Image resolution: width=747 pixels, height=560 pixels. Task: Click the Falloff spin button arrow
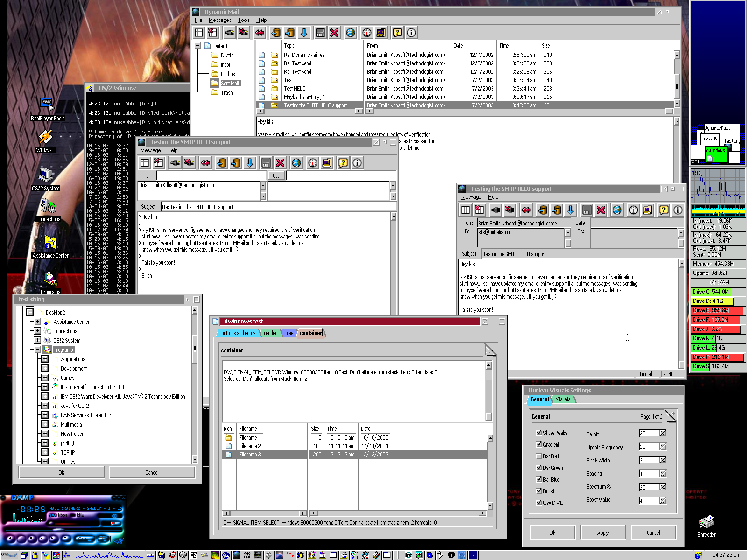(x=662, y=434)
